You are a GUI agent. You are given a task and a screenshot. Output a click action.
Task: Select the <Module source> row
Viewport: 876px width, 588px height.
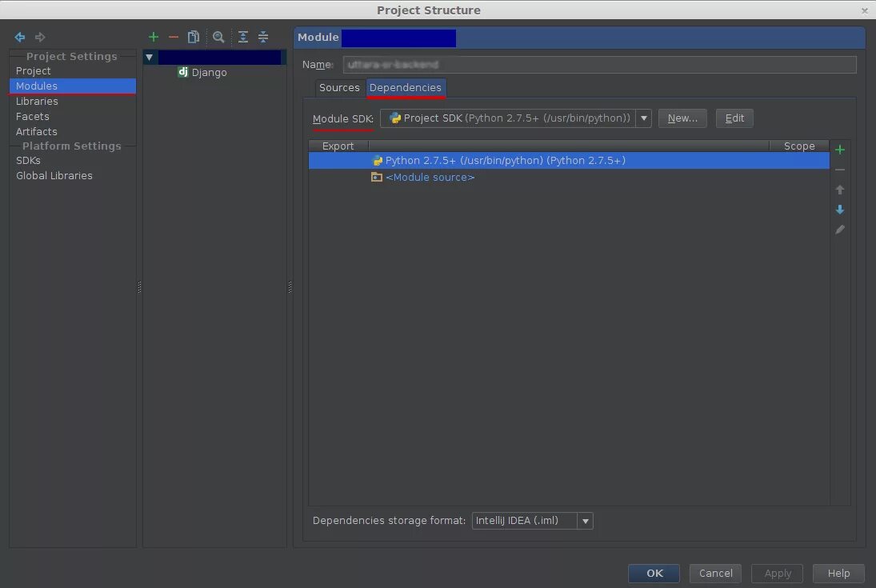[x=569, y=177]
